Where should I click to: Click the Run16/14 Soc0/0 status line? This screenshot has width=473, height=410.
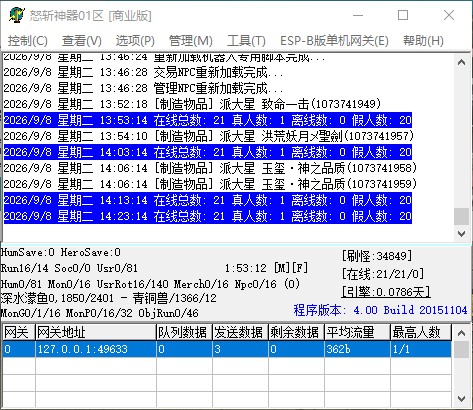point(69,268)
